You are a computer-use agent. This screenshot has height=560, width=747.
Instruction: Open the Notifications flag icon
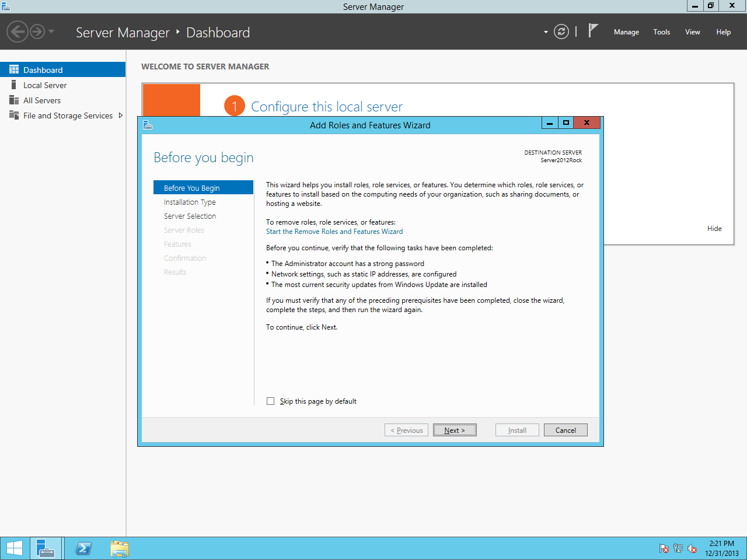pos(593,30)
